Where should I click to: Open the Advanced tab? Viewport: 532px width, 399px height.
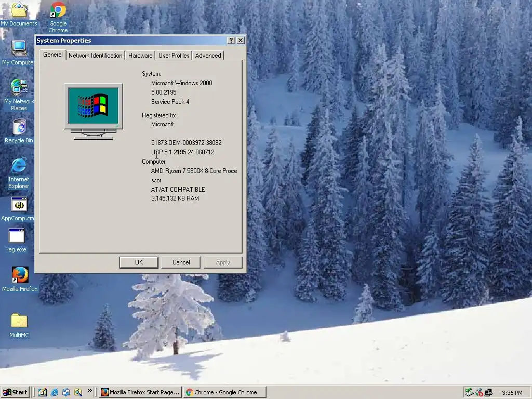(208, 55)
